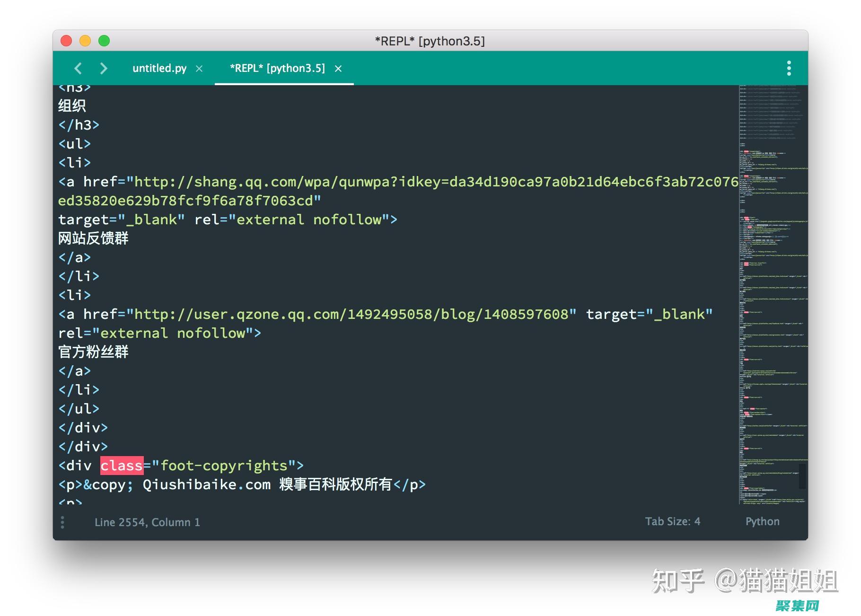
Task: Select the *REPL* [python3.5] tab
Action: click(277, 69)
